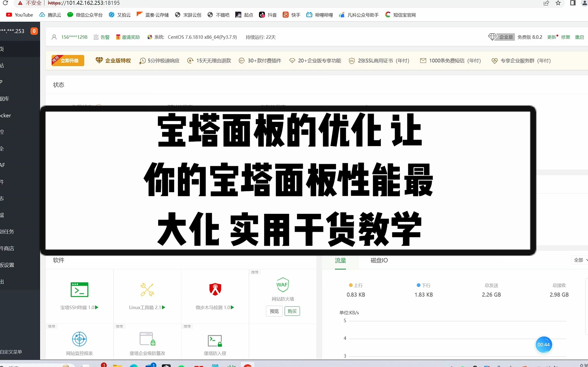This screenshot has width=588, height=367.
Task: Open the 蓝奏·云存储 bookmark
Action: [153, 15]
